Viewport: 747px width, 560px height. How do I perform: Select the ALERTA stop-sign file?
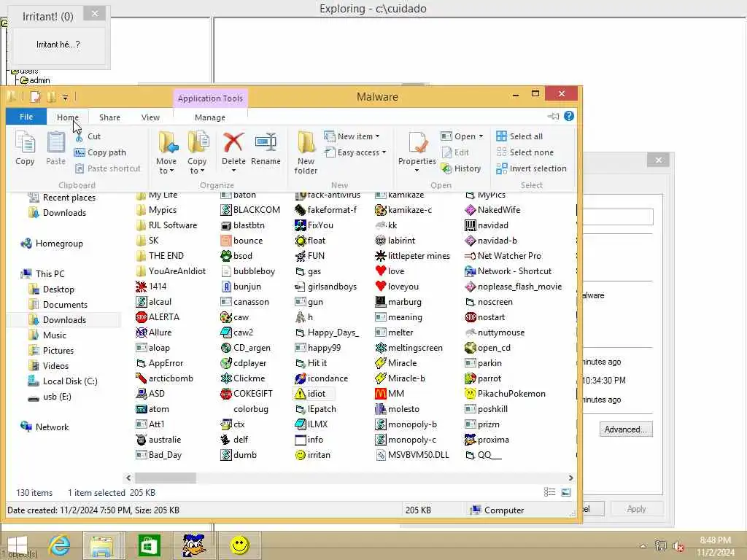tap(158, 317)
